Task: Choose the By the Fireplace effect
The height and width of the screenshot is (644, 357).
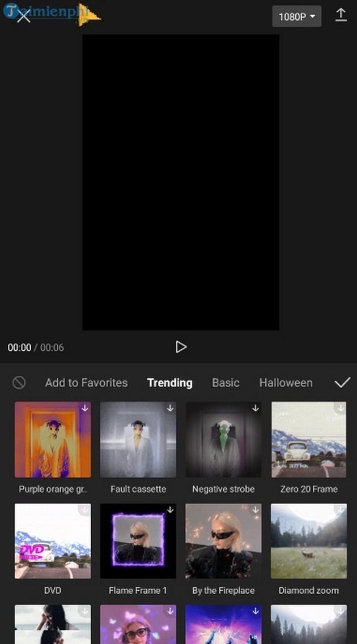Action: coord(224,541)
